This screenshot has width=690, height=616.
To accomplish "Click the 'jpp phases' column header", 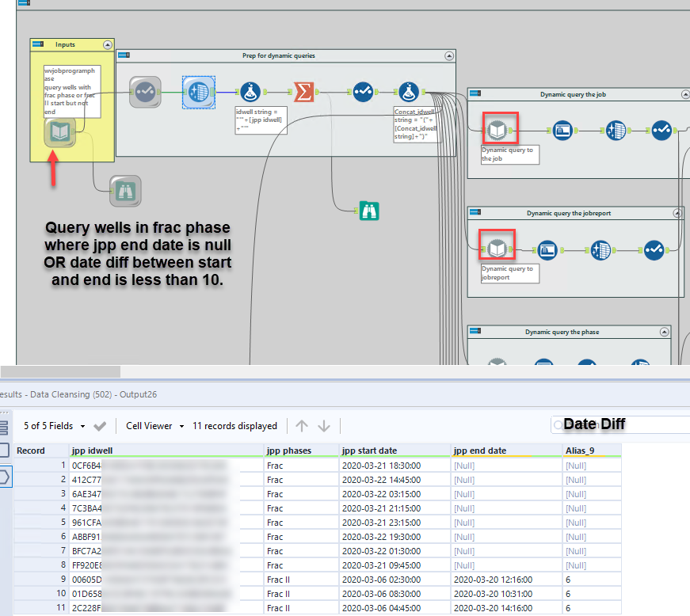I will pos(302,451).
